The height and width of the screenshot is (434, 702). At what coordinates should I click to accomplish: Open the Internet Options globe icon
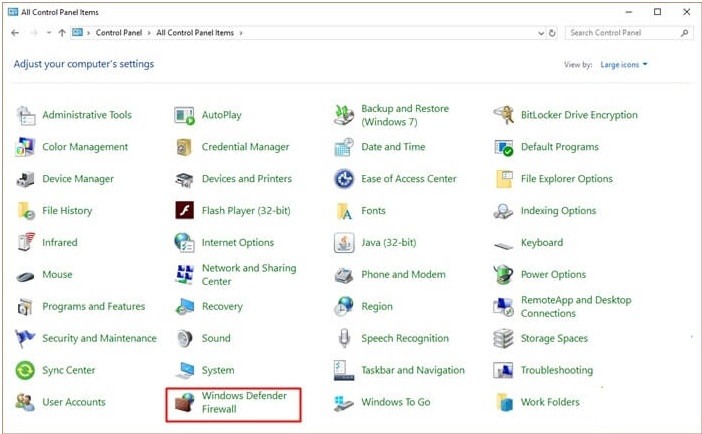point(184,243)
